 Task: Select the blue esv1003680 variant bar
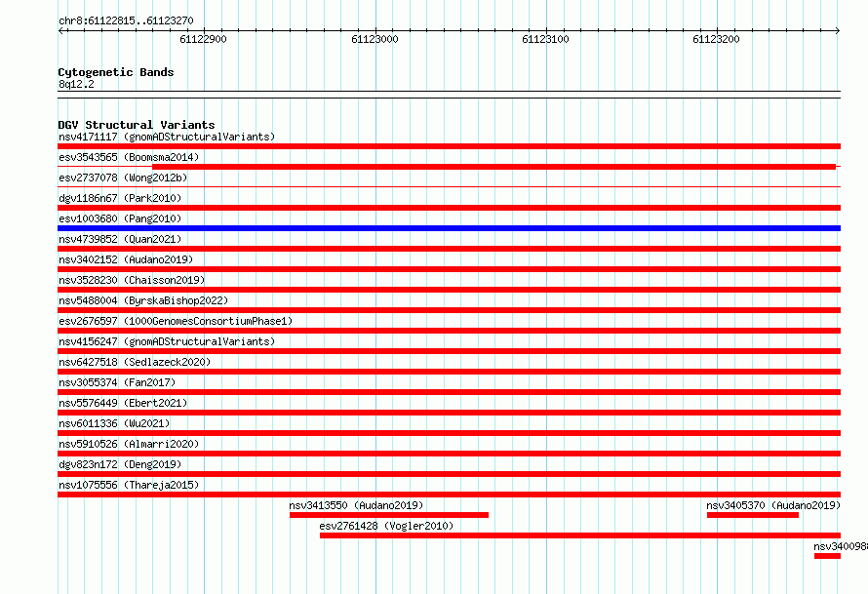click(x=449, y=228)
